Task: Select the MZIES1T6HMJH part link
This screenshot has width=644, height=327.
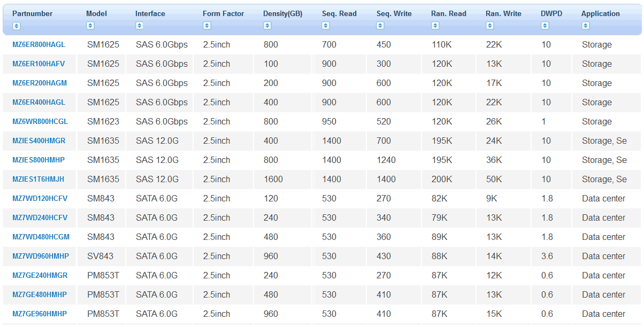Action: tap(38, 180)
